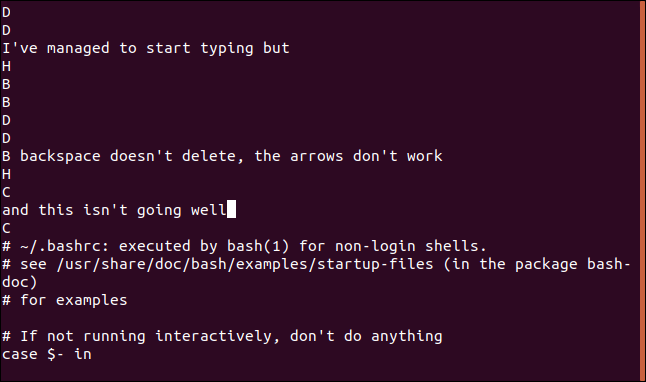Image resolution: width=646 pixels, height=382 pixels.
Task: Click the word 'doc)' on the wrapped line
Action: [x=20, y=282]
